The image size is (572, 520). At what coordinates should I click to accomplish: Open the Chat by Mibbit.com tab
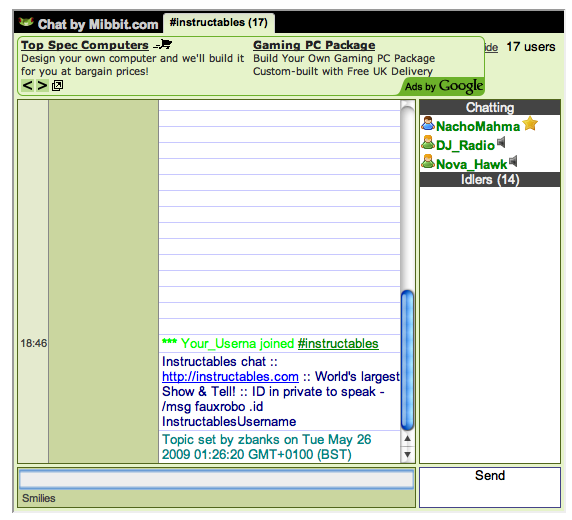(89, 24)
